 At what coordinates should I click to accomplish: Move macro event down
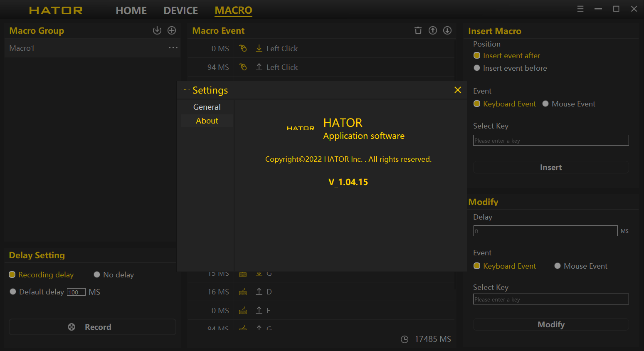[447, 30]
